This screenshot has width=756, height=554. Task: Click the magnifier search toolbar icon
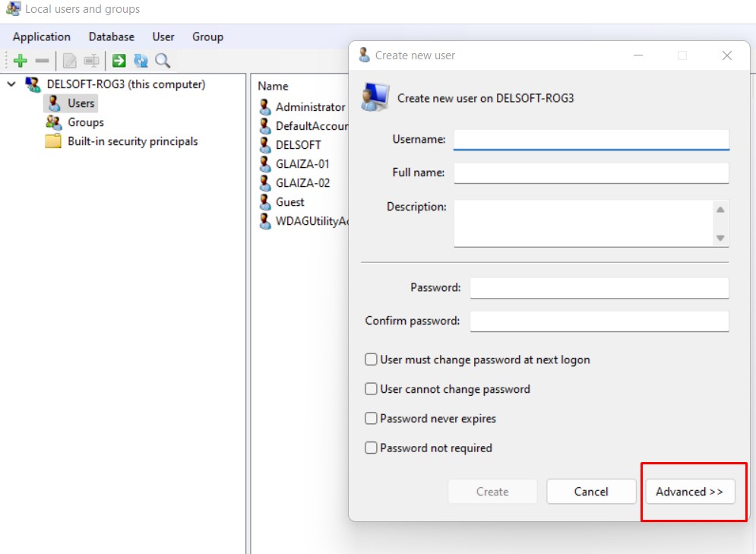[163, 61]
